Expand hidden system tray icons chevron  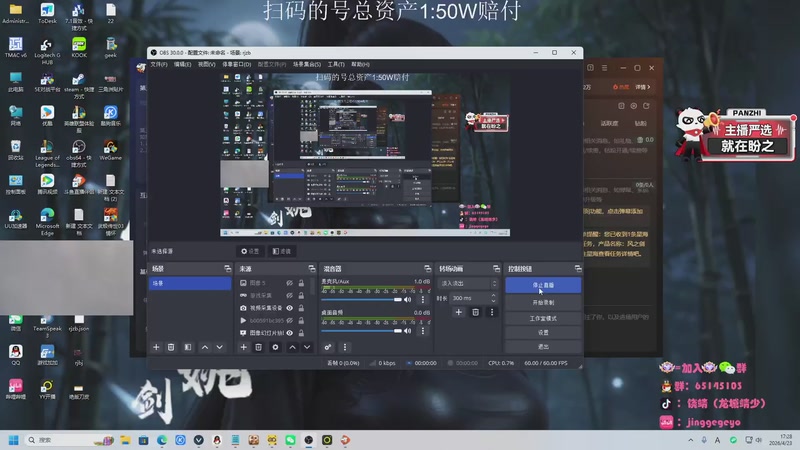(690, 440)
